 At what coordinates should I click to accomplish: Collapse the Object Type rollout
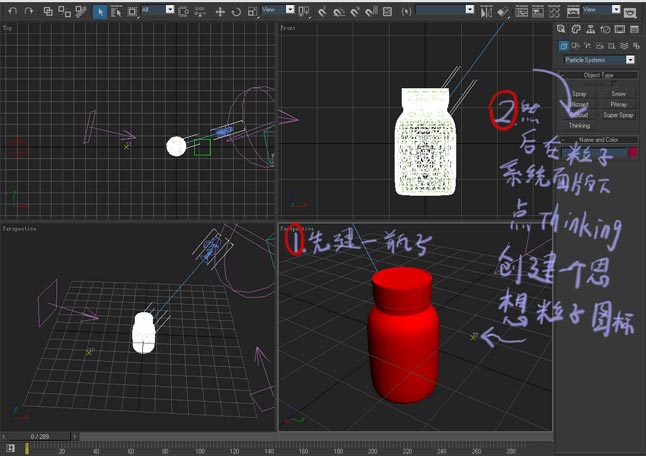597,75
